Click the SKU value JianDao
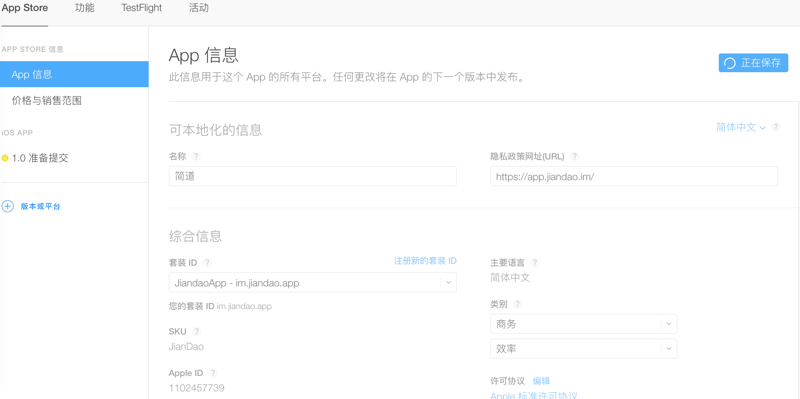The image size is (800, 399). [186, 346]
